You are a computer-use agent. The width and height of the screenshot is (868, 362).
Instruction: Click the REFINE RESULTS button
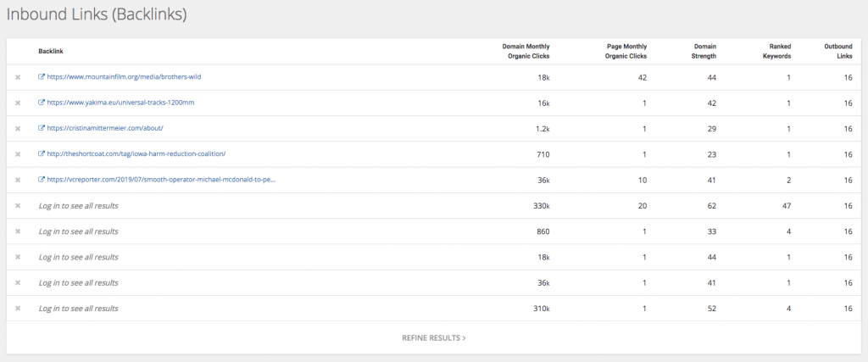[x=433, y=337]
